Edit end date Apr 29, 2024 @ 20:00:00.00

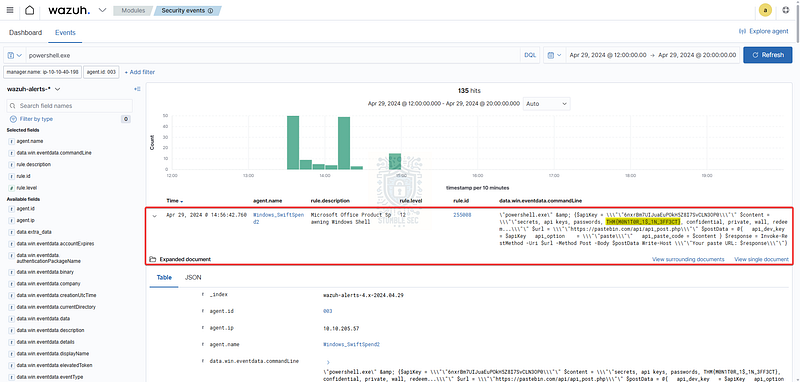tap(696, 55)
